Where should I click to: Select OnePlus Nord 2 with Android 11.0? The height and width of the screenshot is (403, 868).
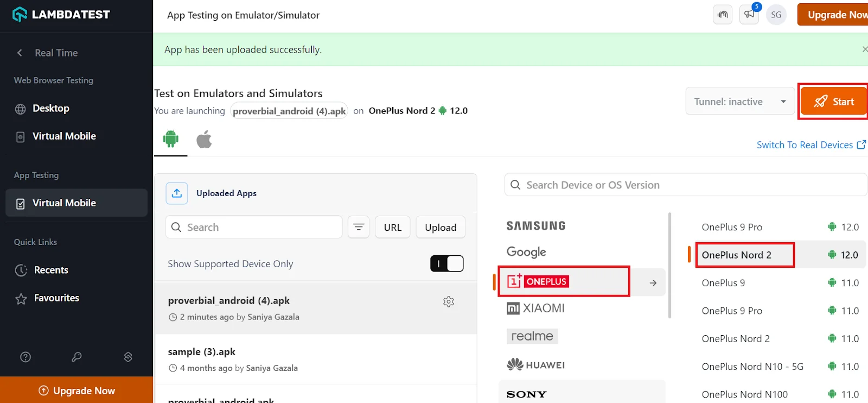point(780,339)
